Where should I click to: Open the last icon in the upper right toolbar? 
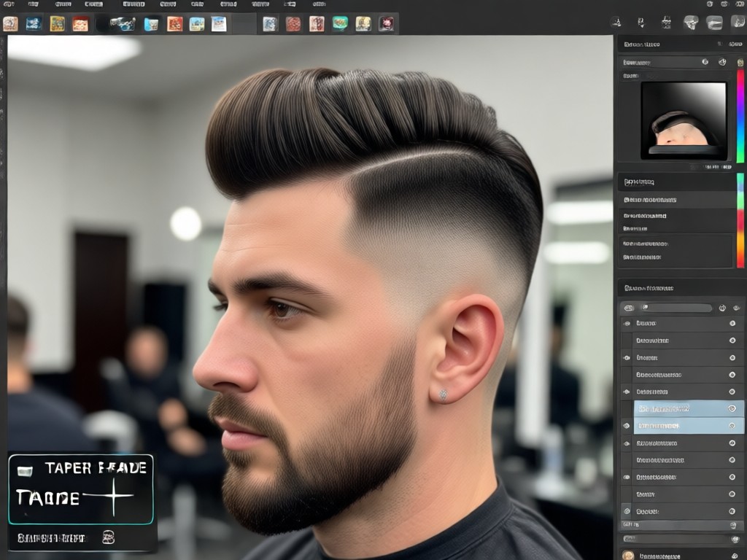click(x=738, y=23)
